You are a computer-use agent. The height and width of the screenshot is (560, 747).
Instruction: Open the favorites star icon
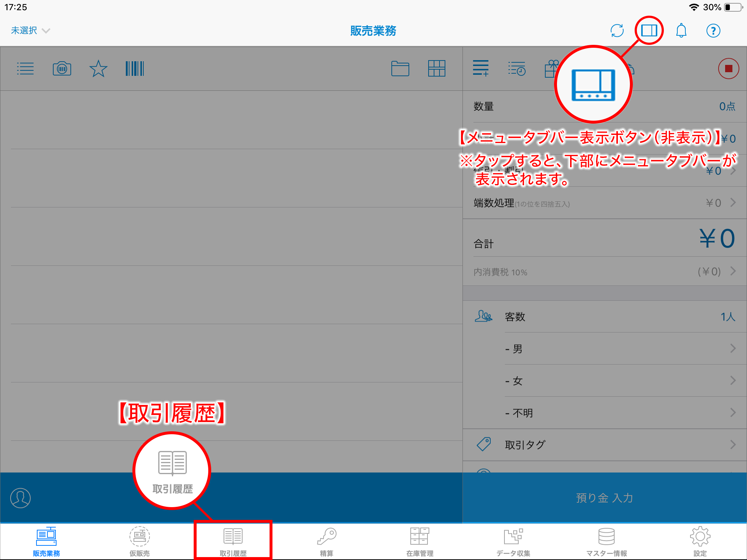pyautogui.click(x=97, y=69)
